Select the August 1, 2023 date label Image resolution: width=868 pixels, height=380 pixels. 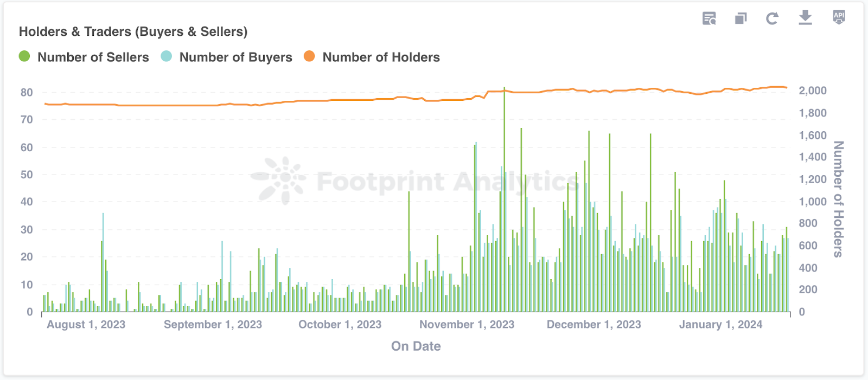point(86,325)
